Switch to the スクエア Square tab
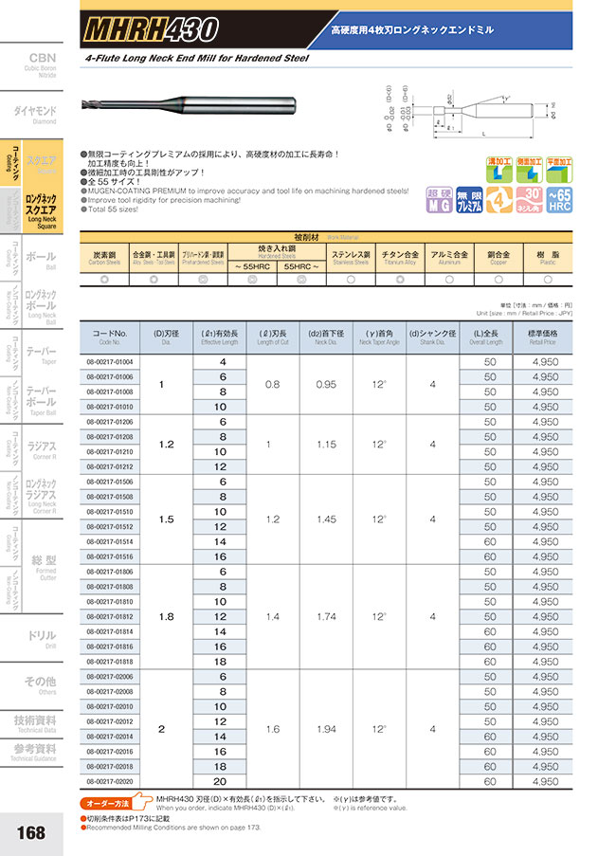The image size is (616, 856). point(42,163)
